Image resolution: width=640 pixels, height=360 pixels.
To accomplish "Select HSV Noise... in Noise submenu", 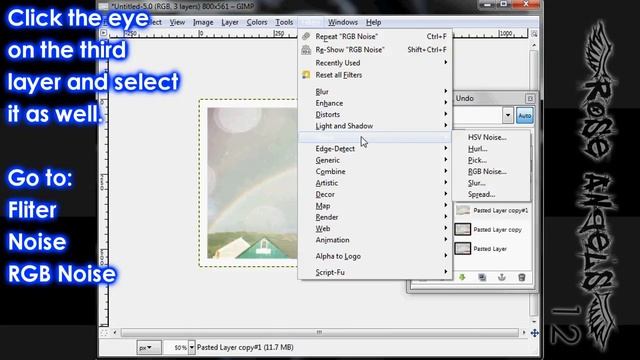I will 491,137.
